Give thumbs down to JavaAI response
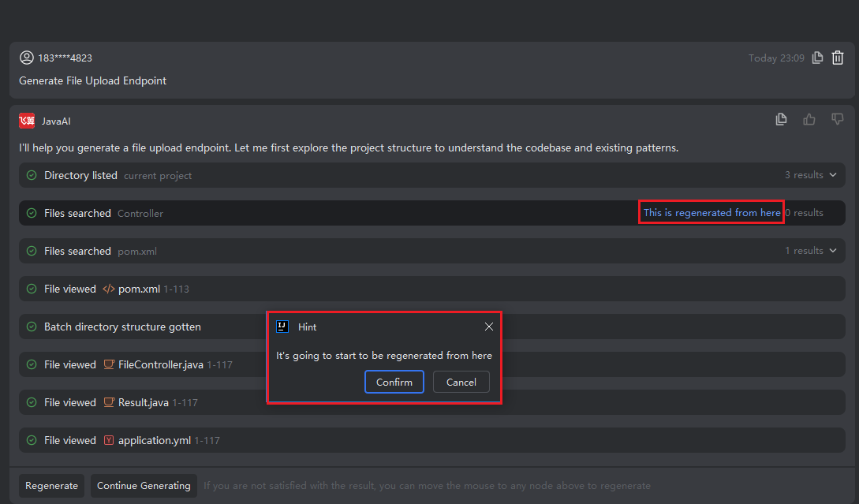The width and height of the screenshot is (859, 504). point(837,119)
